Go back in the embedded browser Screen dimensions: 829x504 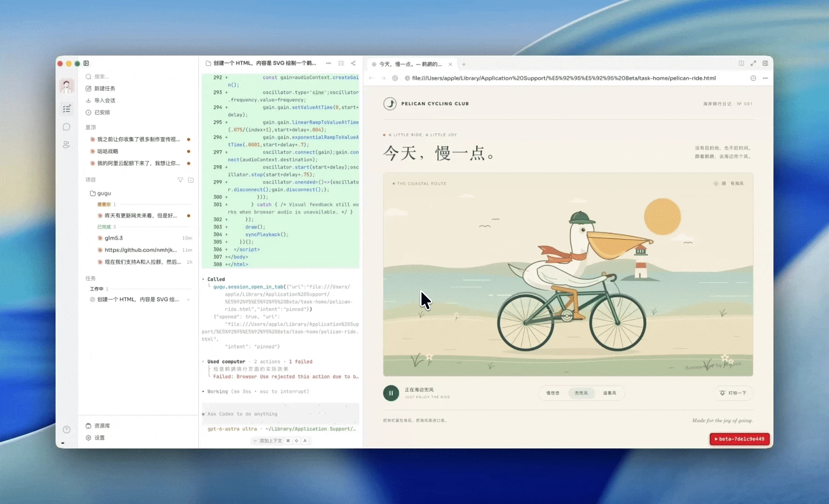[371, 78]
